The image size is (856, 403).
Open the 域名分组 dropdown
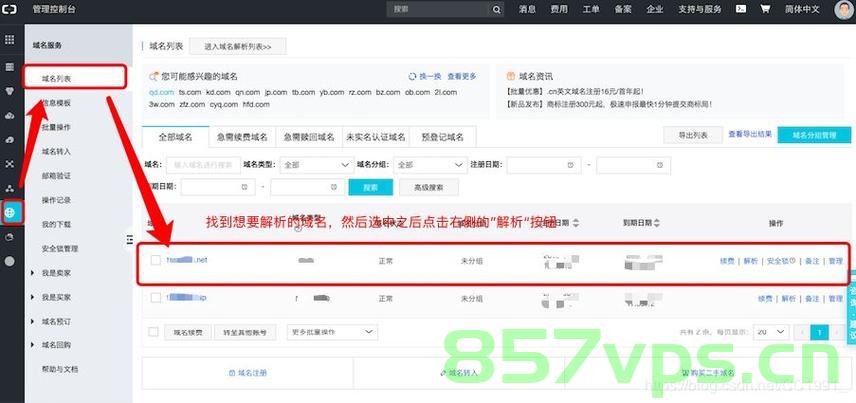430,165
